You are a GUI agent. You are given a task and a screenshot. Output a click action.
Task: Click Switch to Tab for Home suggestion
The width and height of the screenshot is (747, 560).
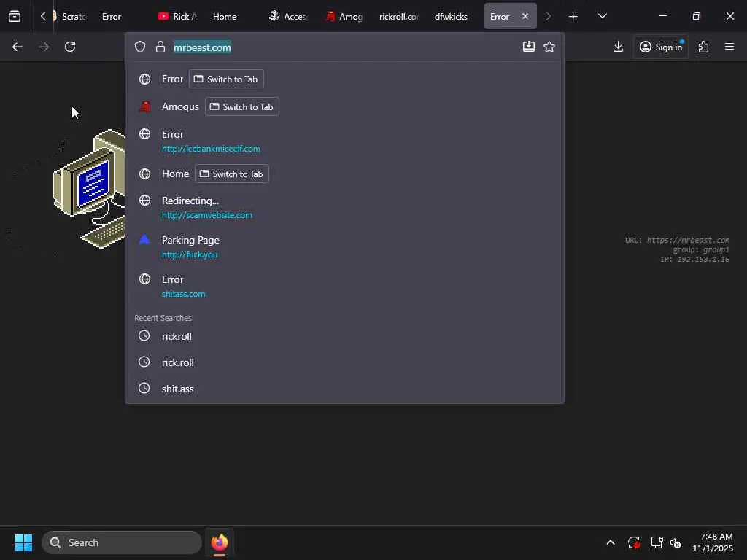232,174
